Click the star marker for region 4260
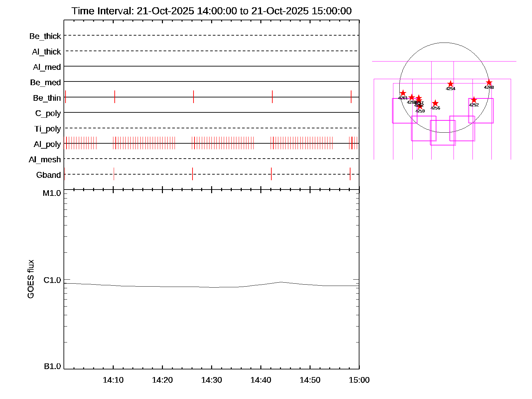Screen dimensions: 532x399 [412, 97]
